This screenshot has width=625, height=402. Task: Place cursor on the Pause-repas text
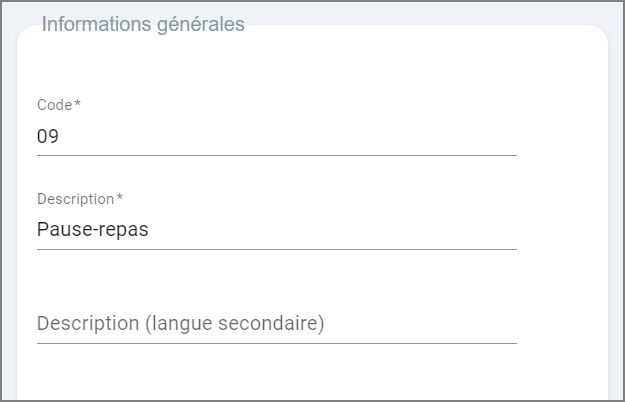(x=92, y=230)
